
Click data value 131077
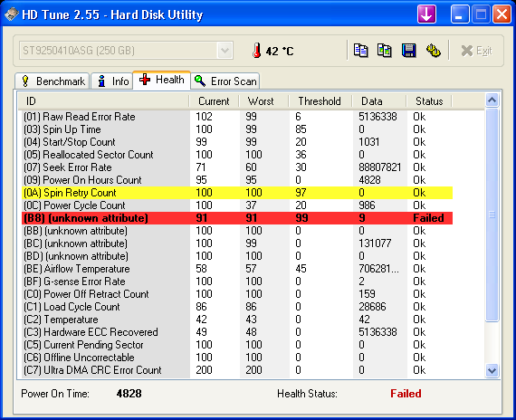pos(375,243)
